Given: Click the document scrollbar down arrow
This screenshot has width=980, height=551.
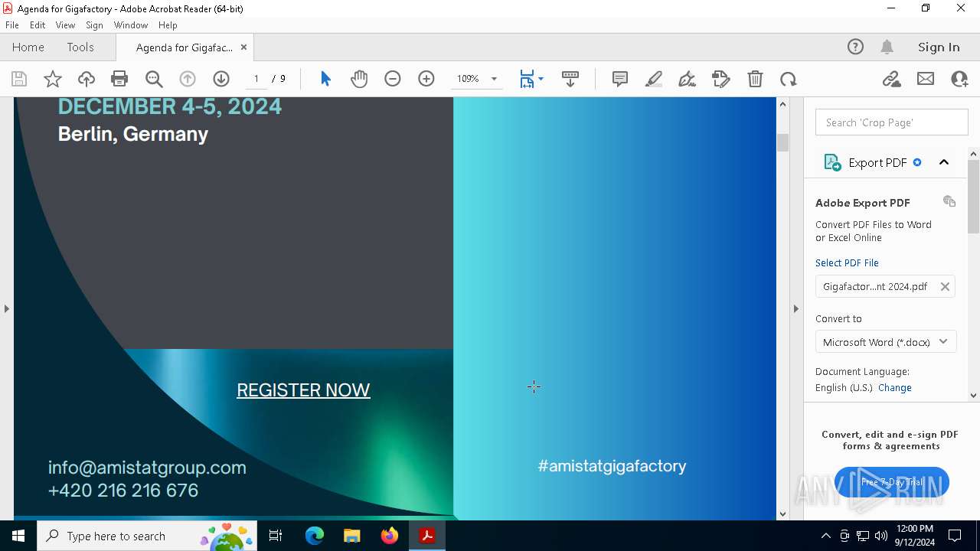Looking at the screenshot, I should click(782, 514).
